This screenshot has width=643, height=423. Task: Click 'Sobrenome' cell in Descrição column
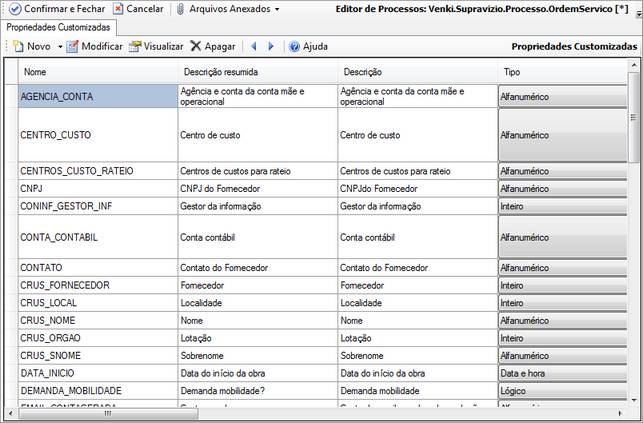418,356
